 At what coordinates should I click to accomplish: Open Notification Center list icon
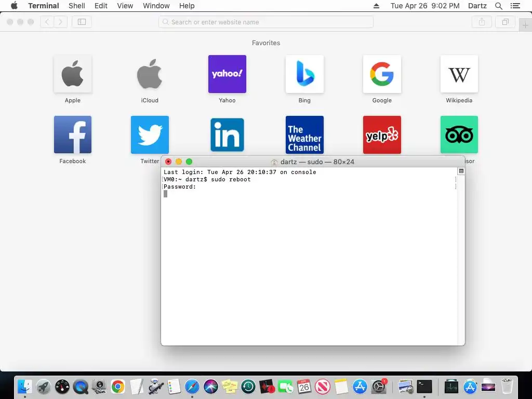515,6
